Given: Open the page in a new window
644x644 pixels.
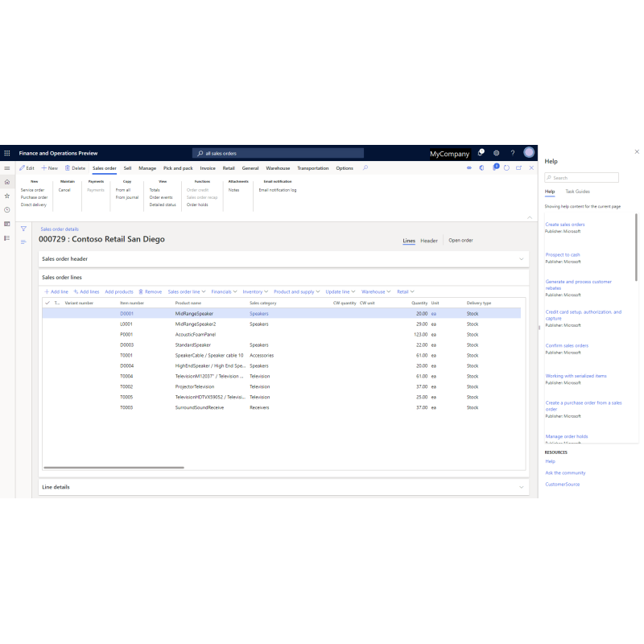Looking at the screenshot, I should (x=518, y=168).
